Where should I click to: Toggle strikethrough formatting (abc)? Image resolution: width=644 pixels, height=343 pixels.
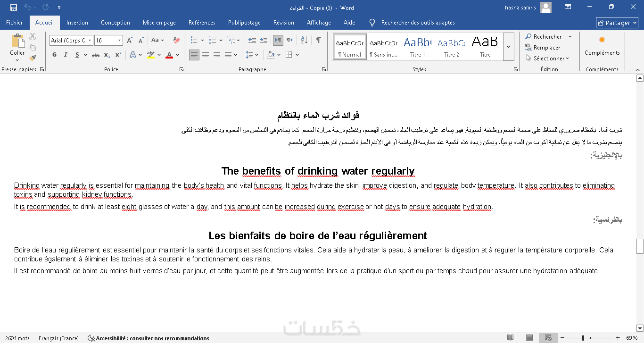(x=96, y=55)
